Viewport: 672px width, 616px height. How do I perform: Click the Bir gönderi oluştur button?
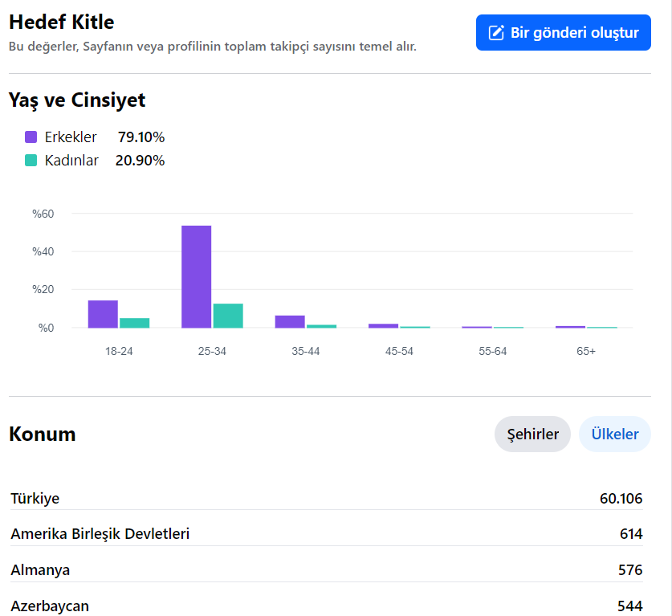point(563,33)
